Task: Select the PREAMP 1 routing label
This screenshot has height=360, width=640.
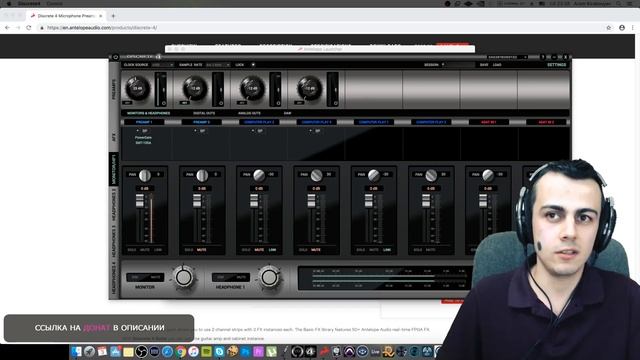Action: (144, 122)
